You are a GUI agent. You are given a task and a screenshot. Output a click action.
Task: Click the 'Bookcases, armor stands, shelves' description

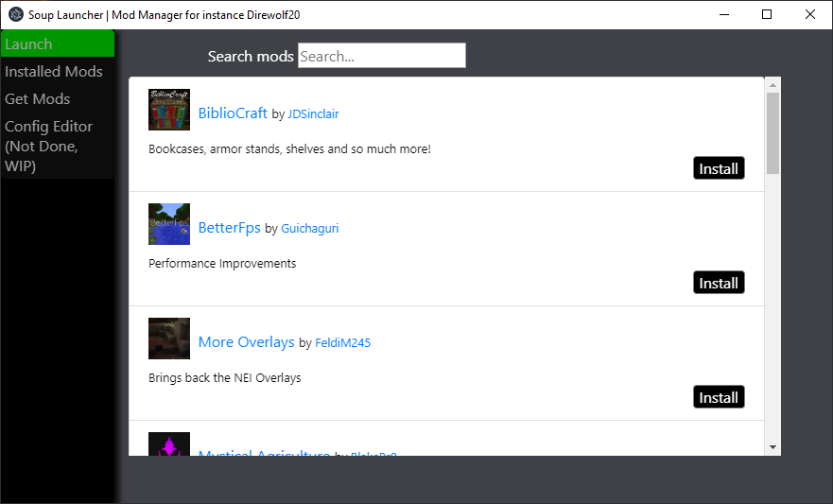[x=289, y=149]
